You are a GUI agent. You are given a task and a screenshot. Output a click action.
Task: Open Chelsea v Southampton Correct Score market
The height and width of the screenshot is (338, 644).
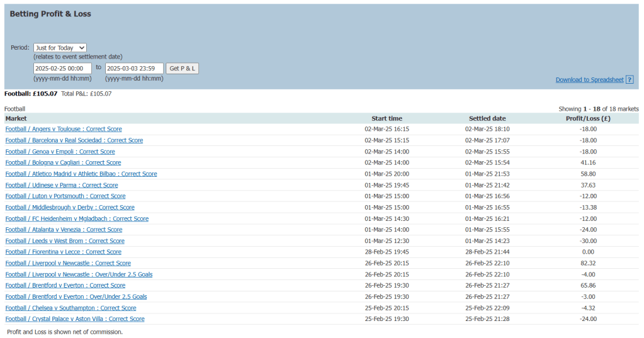coord(71,308)
